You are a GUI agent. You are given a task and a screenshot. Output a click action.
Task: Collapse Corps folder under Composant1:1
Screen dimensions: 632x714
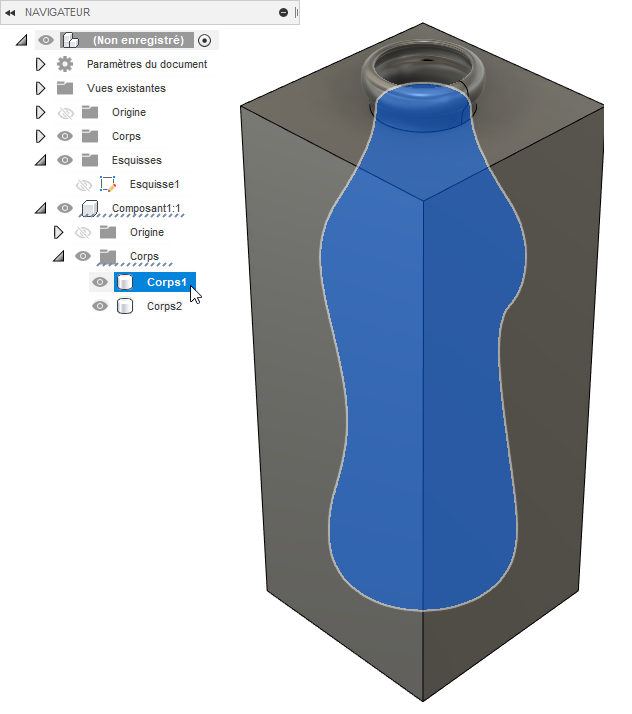(58, 256)
